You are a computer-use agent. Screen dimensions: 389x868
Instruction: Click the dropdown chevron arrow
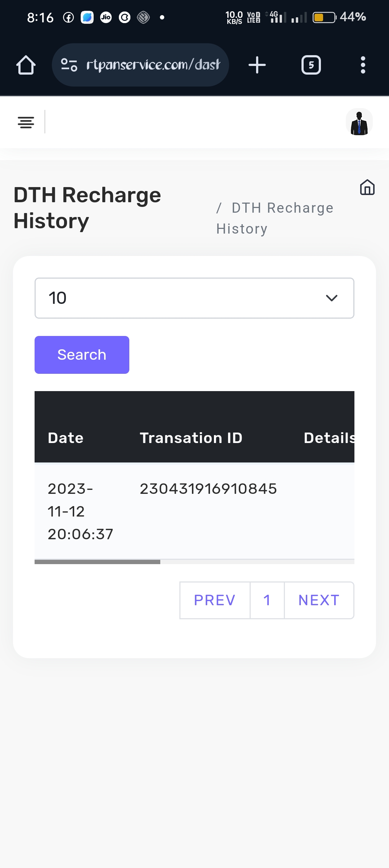pyautogui.click(x=331, y=298)
